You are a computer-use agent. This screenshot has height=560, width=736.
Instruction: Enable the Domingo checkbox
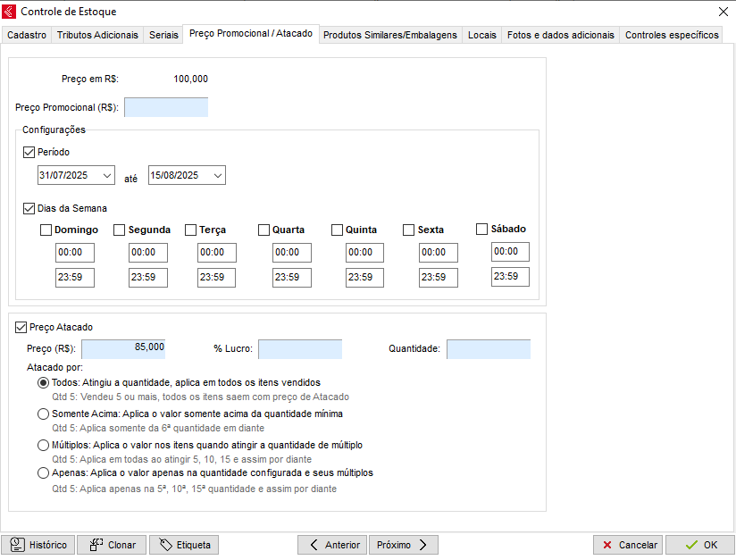[46, 230]
